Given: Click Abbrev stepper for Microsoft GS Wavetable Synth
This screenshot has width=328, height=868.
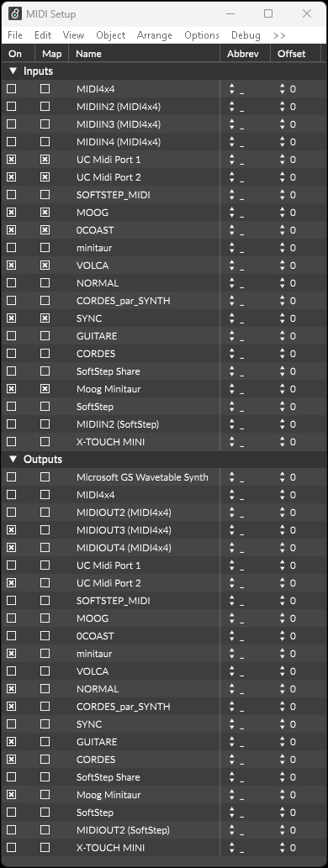Looking at the screenshot, I should 231,477.
